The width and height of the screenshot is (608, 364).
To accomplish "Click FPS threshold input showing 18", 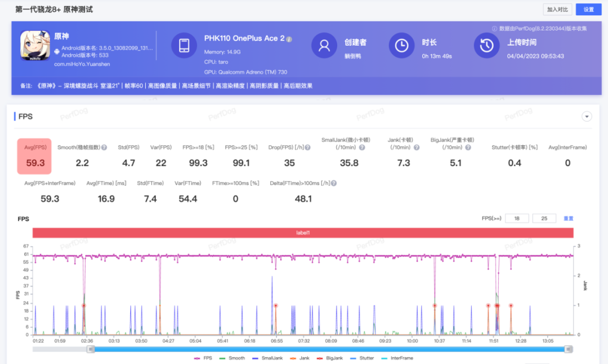I will click(x=516, y=218).
